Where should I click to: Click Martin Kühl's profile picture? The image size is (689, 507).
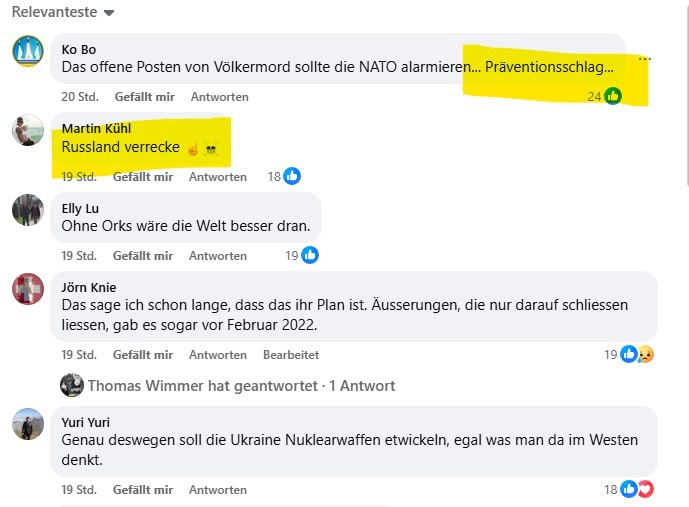tap(28, 130)
